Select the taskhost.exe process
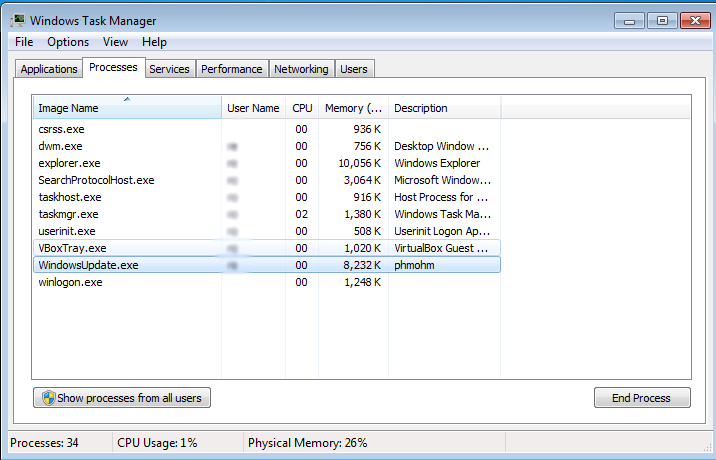This screenshot has height=460, width=716. click(x=267, y=197)
